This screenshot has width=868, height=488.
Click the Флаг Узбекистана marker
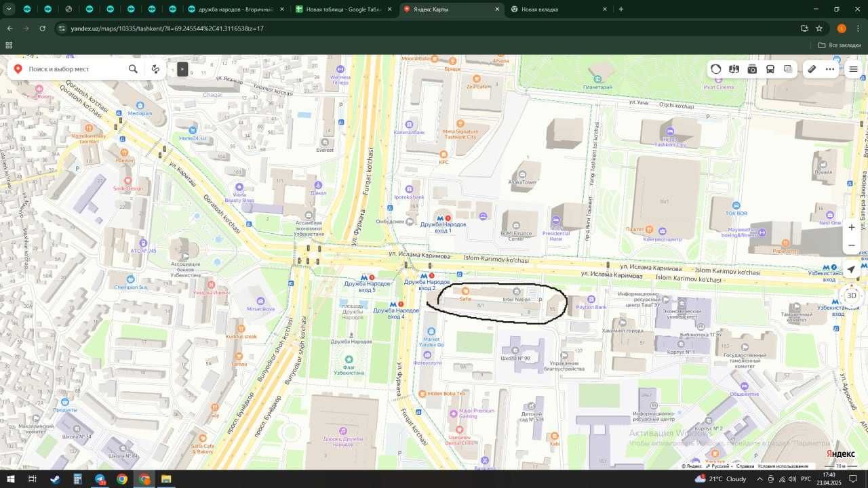349,359
